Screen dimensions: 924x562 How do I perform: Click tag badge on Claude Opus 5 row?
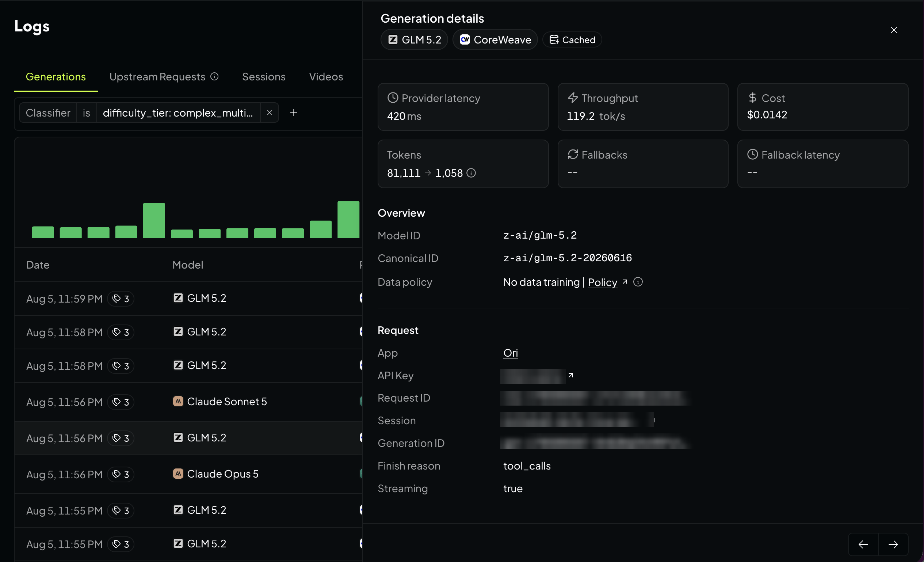click(x=121, y=475)
